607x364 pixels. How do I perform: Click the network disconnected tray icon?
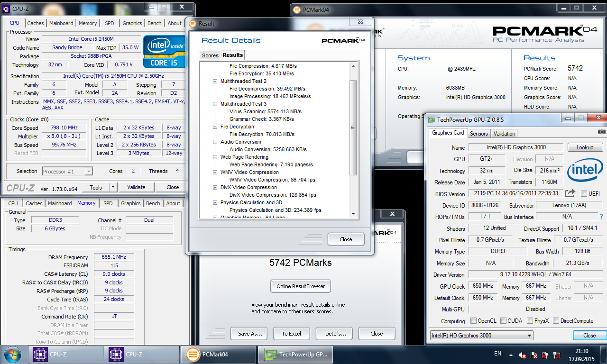556,355
